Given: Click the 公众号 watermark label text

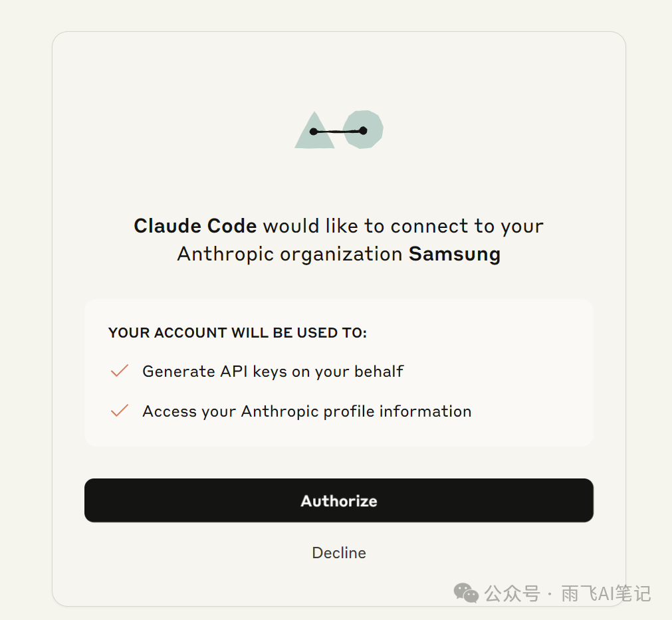Looking at the screenshot, I should [512, 593].
